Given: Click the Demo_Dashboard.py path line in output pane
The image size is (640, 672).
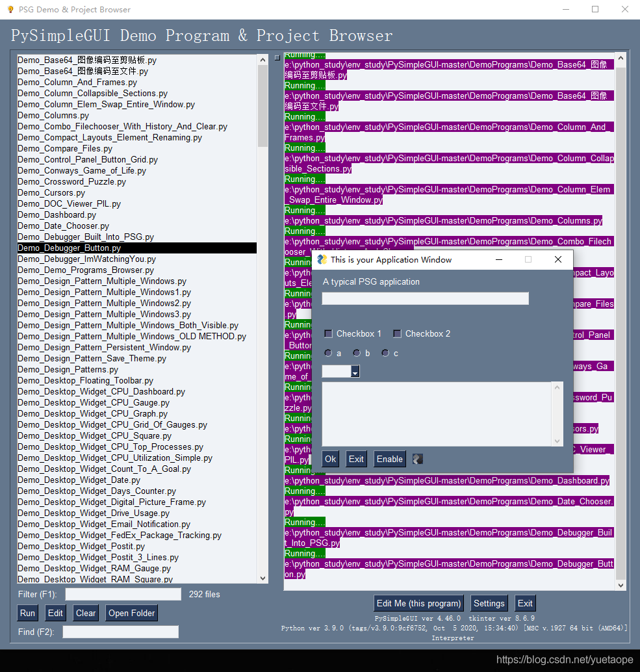Looking at the screenshot, I should coord(447,480).
